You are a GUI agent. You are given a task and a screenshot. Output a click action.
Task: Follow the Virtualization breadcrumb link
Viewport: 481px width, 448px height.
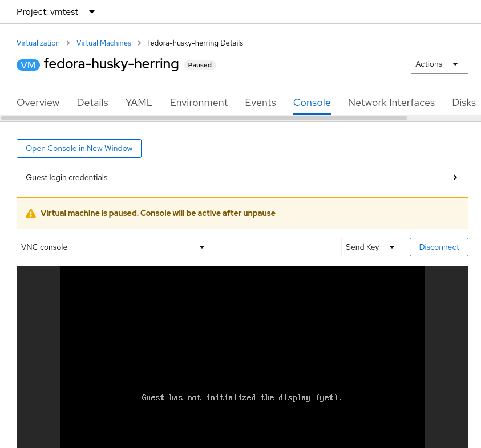[38, 43]
